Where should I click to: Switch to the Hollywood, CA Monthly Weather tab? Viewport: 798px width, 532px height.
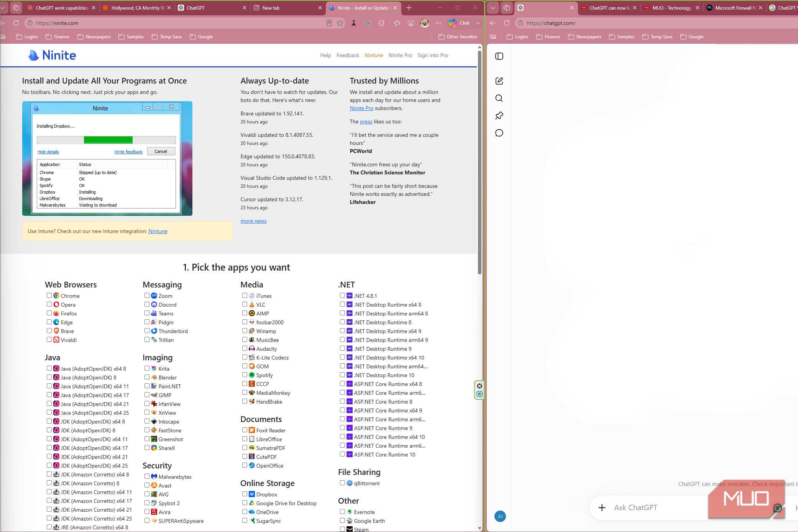[137, 8]
